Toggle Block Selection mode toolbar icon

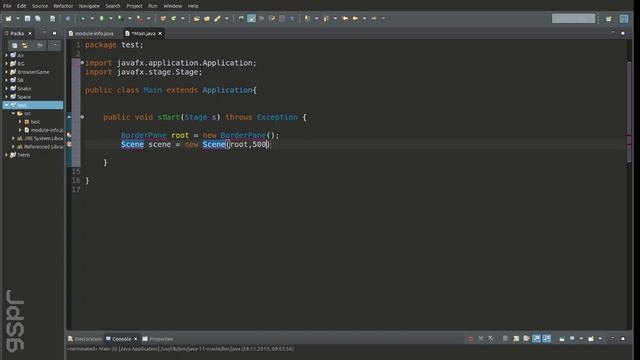[282, 18]
